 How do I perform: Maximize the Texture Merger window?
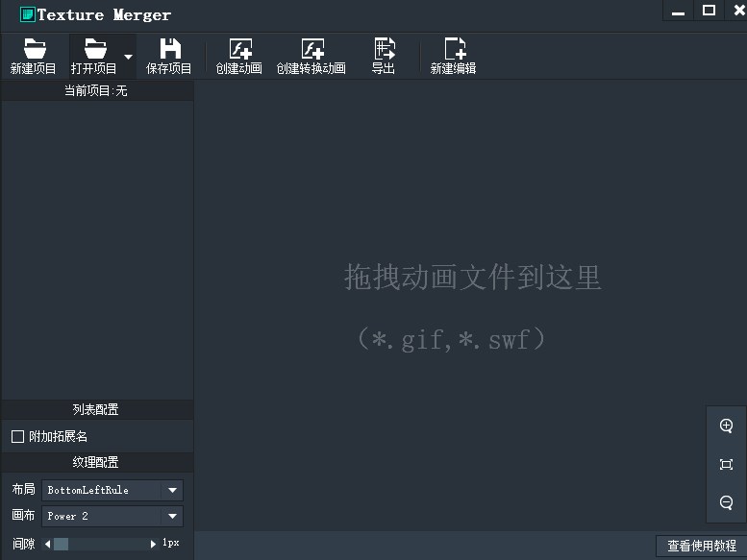click(x=709, y=11)
